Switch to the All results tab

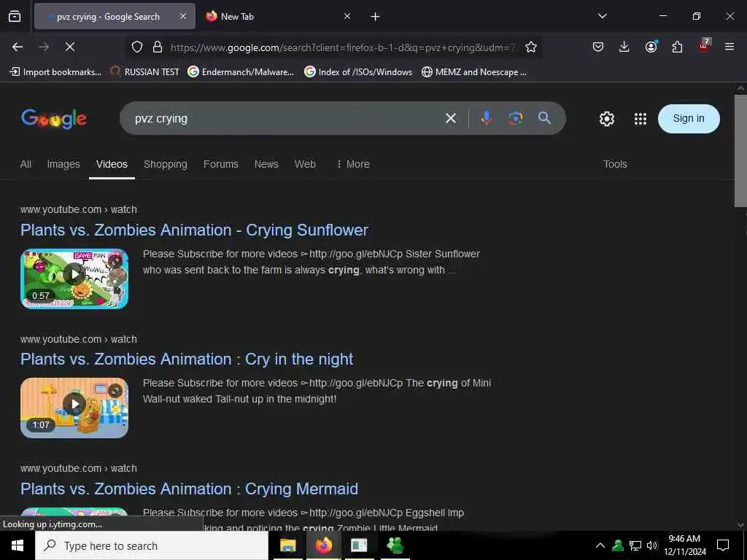point(26,164)
